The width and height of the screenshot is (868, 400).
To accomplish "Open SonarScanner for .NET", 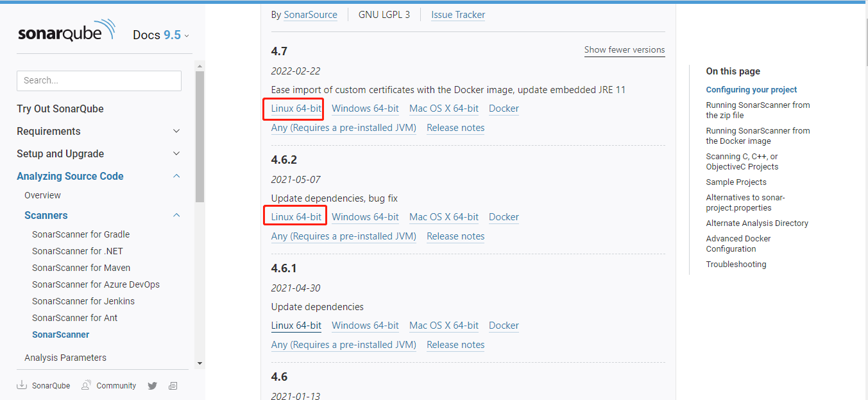I will pos(78,251).
